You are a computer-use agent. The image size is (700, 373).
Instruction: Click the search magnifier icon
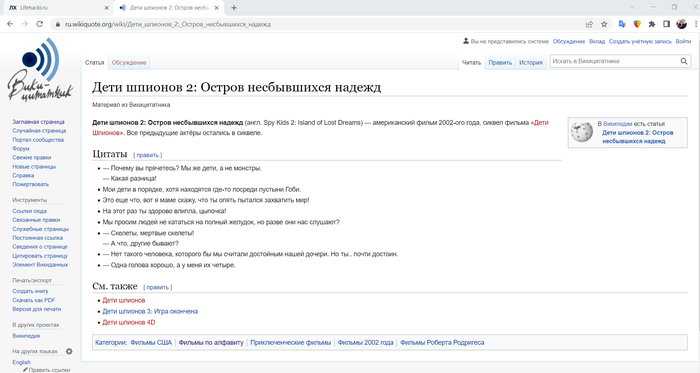tap(684, 61)
